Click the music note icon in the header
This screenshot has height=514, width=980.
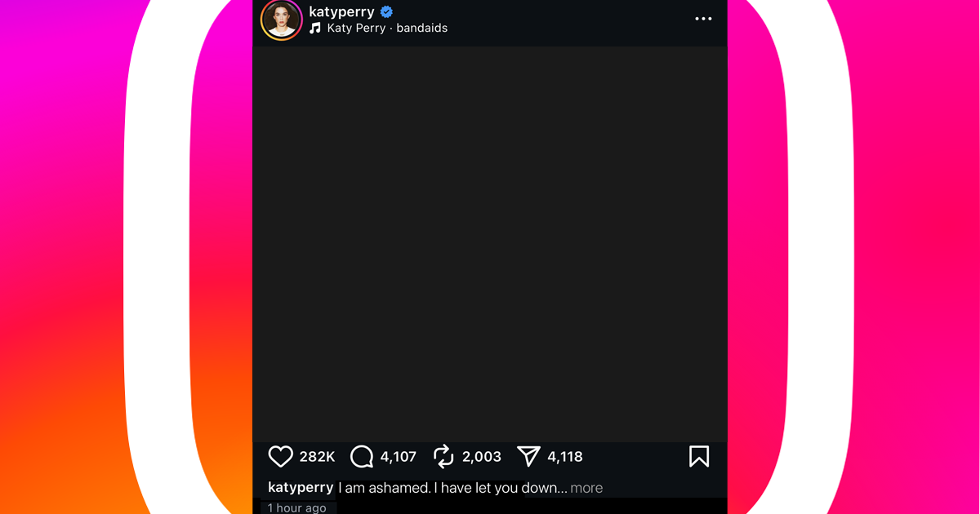(x=314, y=28)
